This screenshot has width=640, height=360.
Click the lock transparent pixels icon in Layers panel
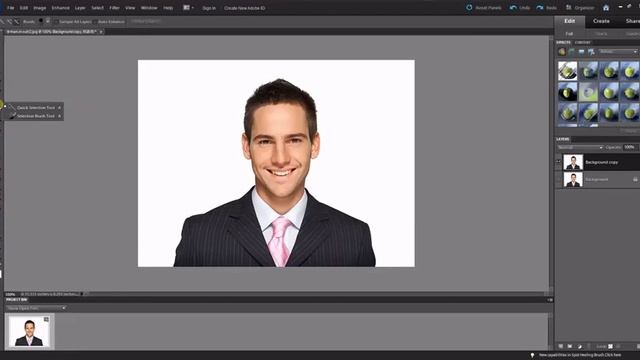[611, 346]
